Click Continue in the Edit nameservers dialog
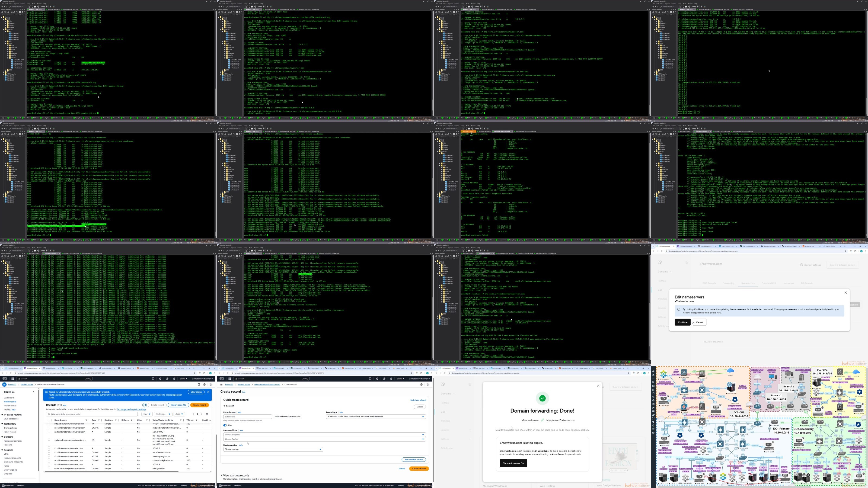This screenshot has height=488, width=868. (x=682, y=322)
